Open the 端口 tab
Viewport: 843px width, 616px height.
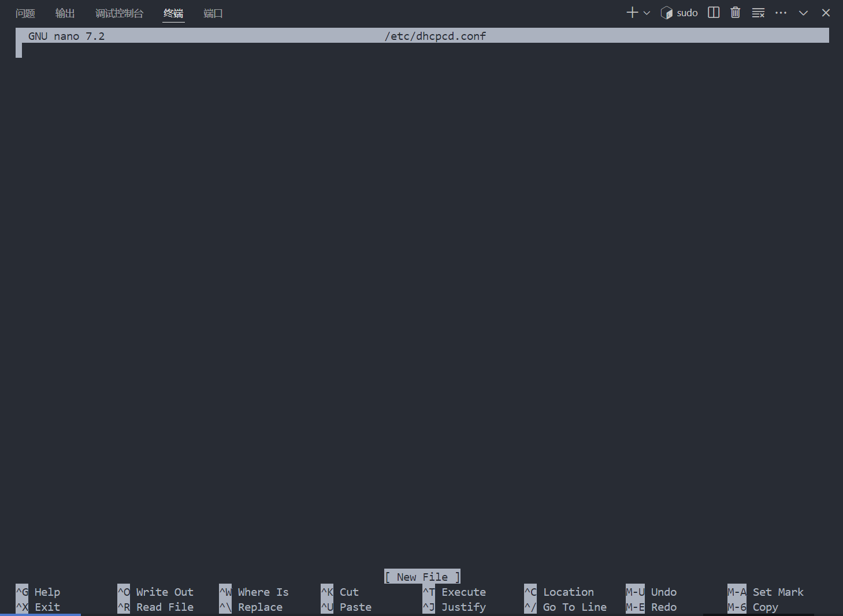click(213, 13)
